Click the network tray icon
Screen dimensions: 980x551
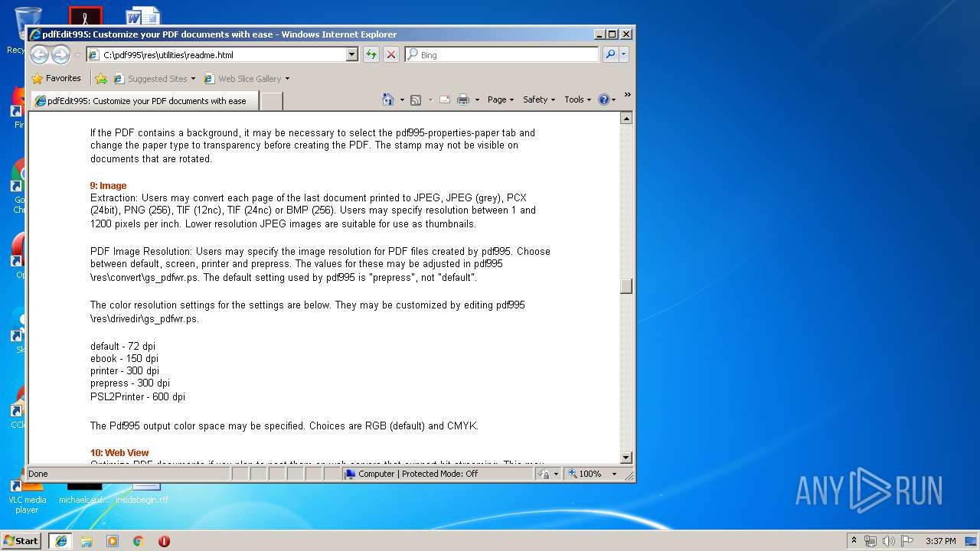coord(871,540)
